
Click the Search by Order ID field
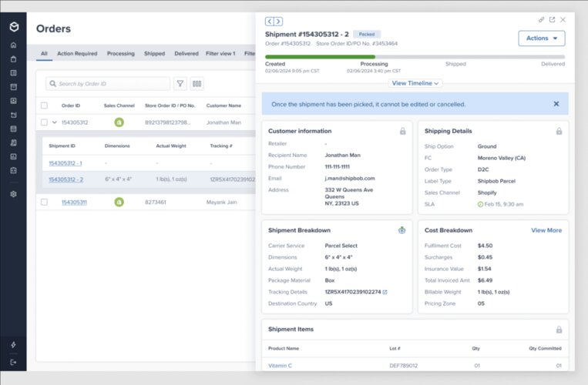pos(108,84)
